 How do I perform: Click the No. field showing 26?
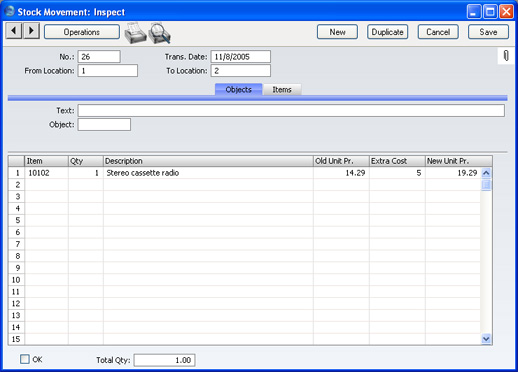point(99,57)
